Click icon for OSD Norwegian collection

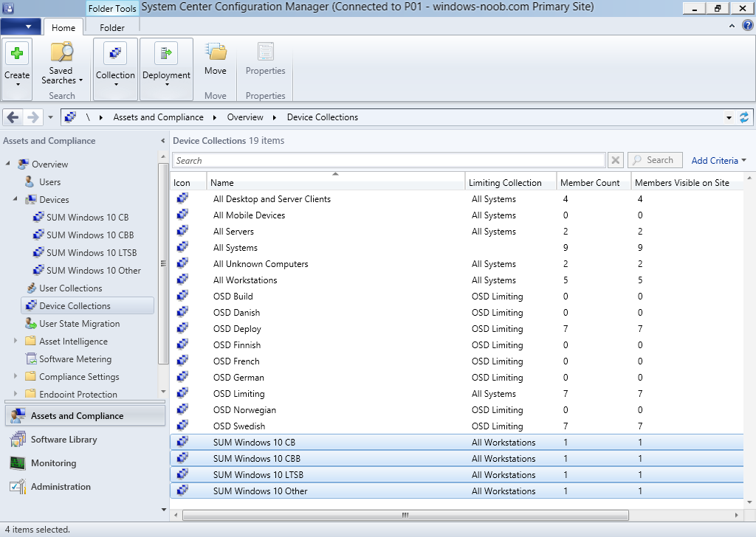(x=182, y=410)
